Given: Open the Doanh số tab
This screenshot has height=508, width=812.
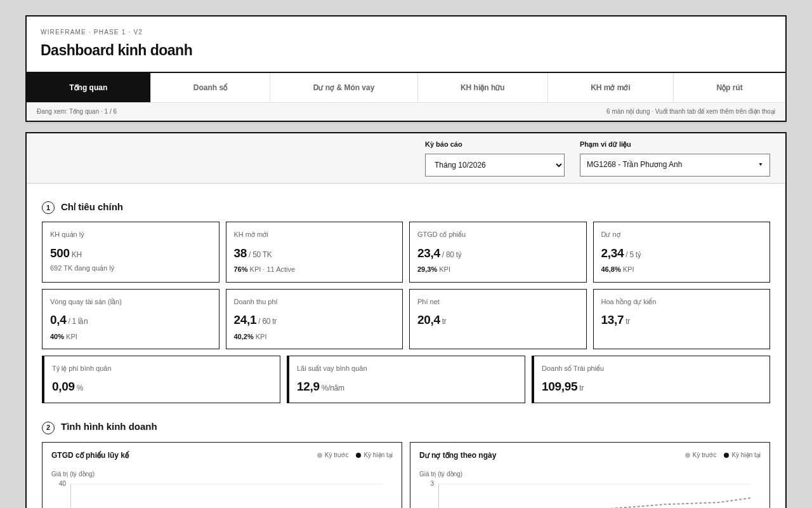Looking at the screenshot, I should pos(210,88).
